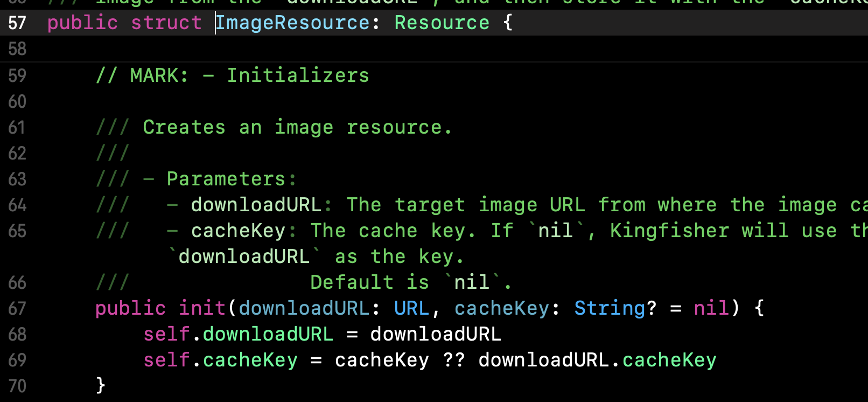The height and width of the screenshot is (402, 868).
Task: Click line number 59 in the gutter
Action: pyautogui.click(x=17, y=75)
